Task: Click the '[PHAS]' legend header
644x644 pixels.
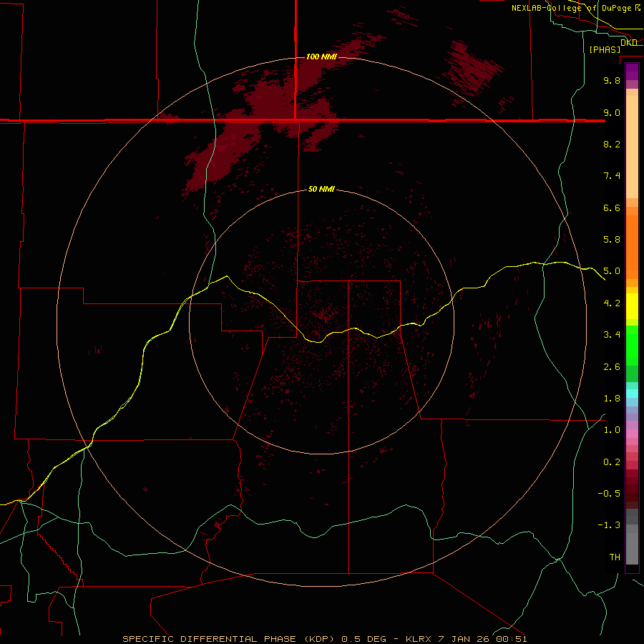Action: point(605,49)
